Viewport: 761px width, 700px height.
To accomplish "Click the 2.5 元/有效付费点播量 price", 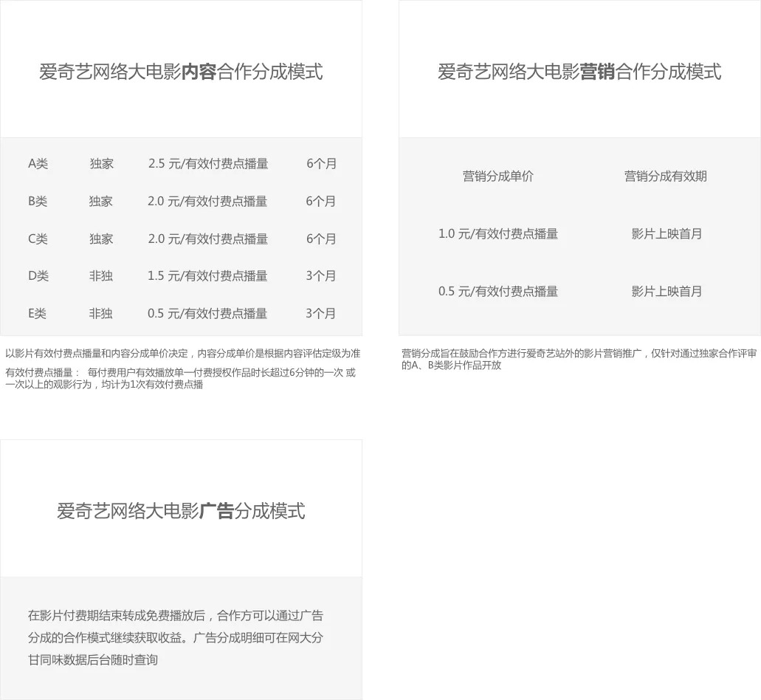I will [x=208, y=164].
